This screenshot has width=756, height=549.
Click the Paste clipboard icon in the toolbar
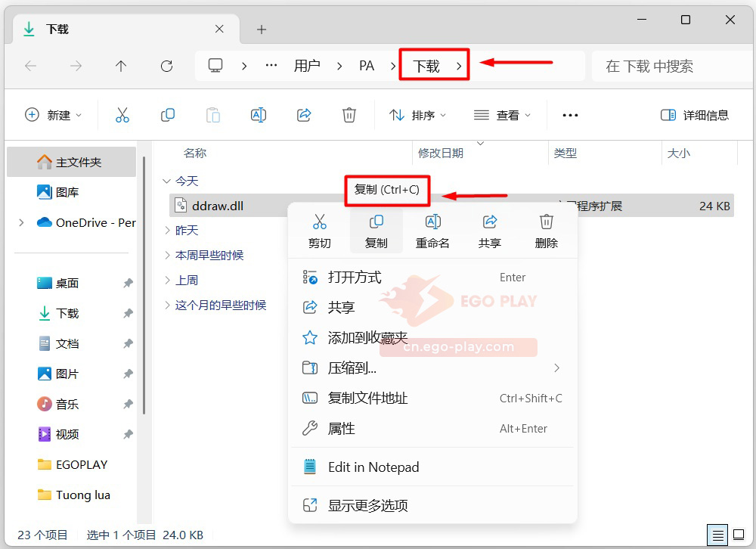(213, 115)
